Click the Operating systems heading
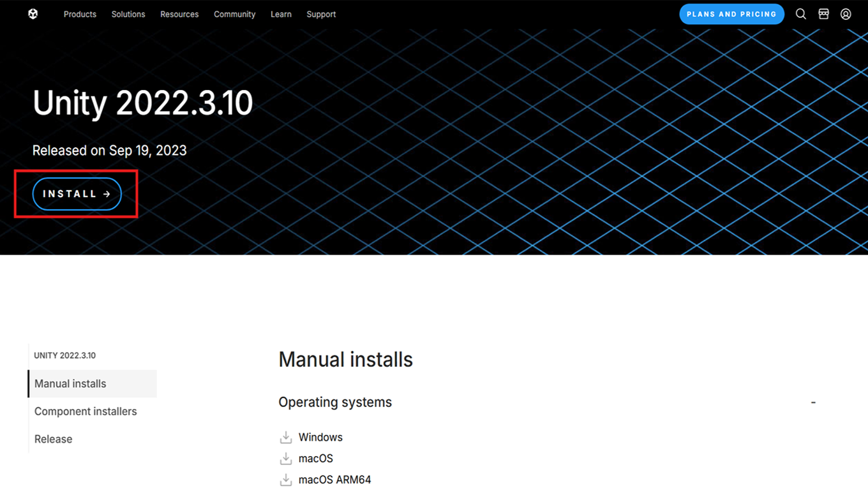The width and height of the screenshot is (868, 488). 335,403
